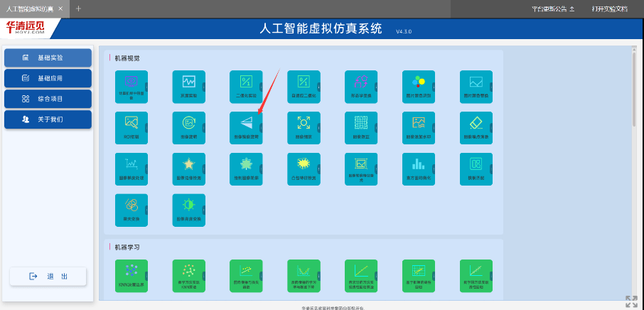The image size is (644, 310).
Task: Click the V4.3.0 version label
Action: pyautogui.click(x=404, y=31)
